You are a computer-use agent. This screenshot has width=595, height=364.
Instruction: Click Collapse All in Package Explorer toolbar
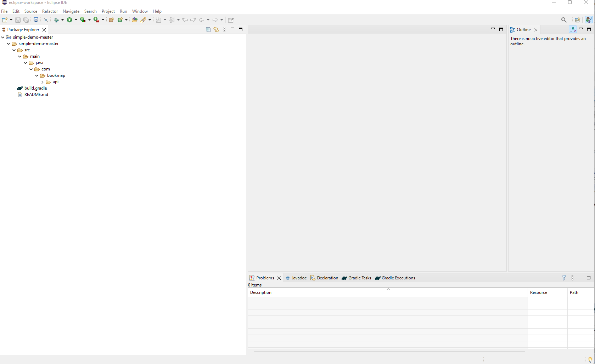(x=208, y=30)
